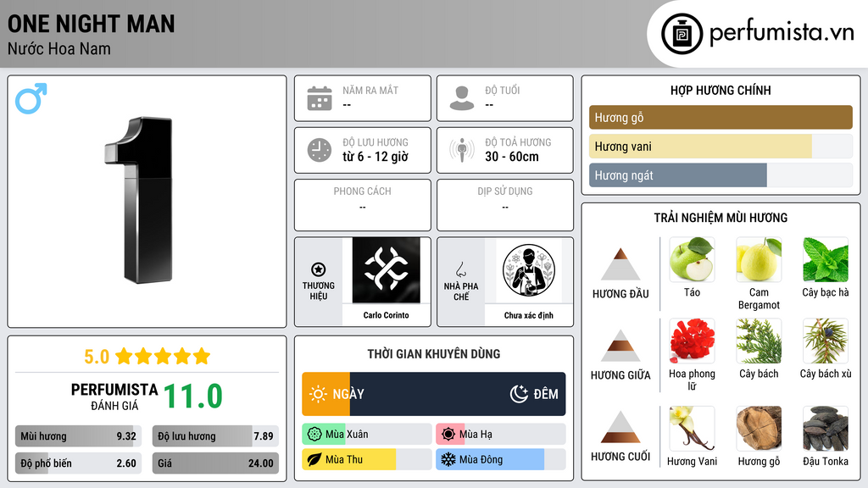Image resolution: width=868 pixels, height=488 pixels.
Task: Click the Mùa Đông season bar
Action: pyautogui.click(x=500, y=459)
